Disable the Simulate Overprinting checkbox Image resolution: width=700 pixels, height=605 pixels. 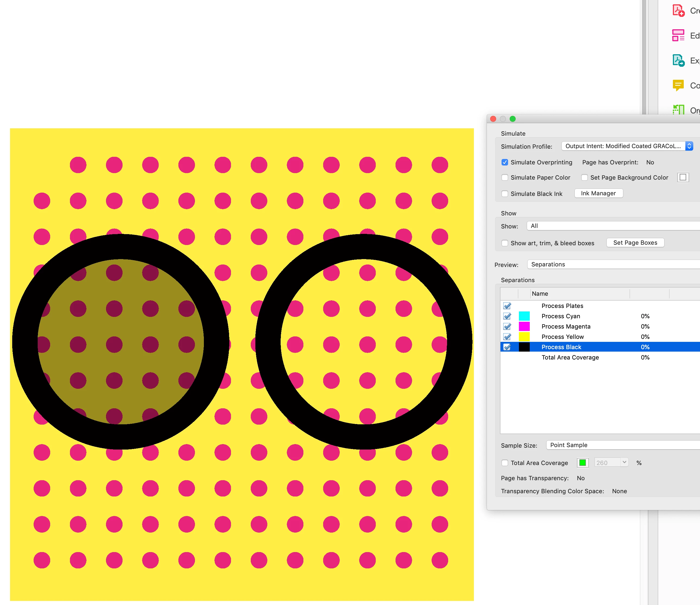pos(505,162)
